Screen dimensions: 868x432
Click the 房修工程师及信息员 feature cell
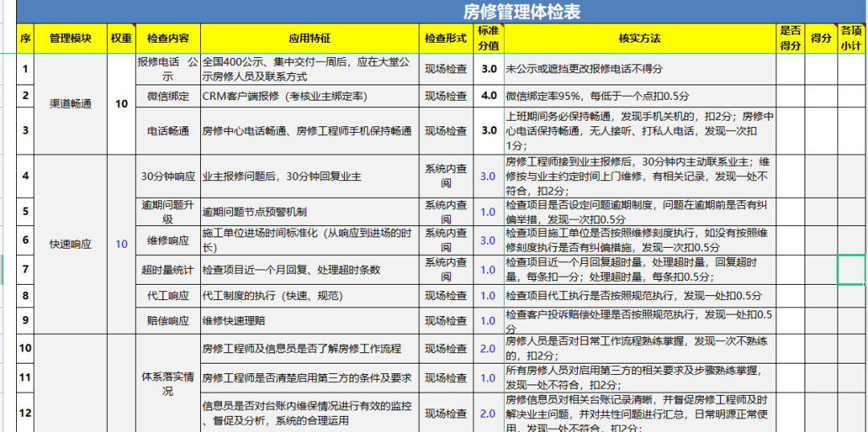point(310,349)
